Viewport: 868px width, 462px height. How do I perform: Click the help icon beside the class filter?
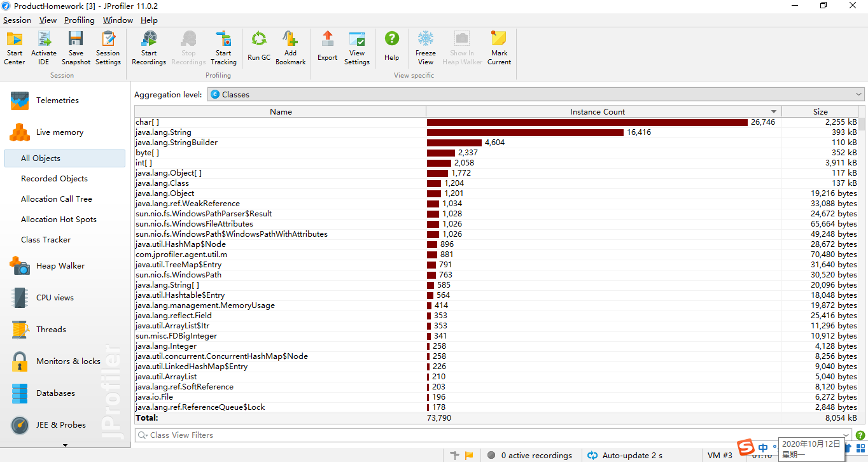[860, 436]
